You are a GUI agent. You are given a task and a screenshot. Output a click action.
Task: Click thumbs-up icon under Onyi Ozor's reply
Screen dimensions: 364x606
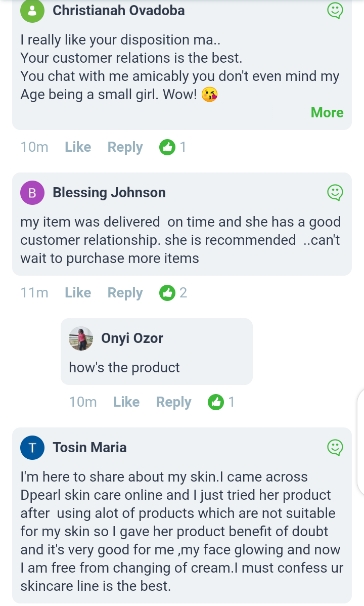(216, 402)
